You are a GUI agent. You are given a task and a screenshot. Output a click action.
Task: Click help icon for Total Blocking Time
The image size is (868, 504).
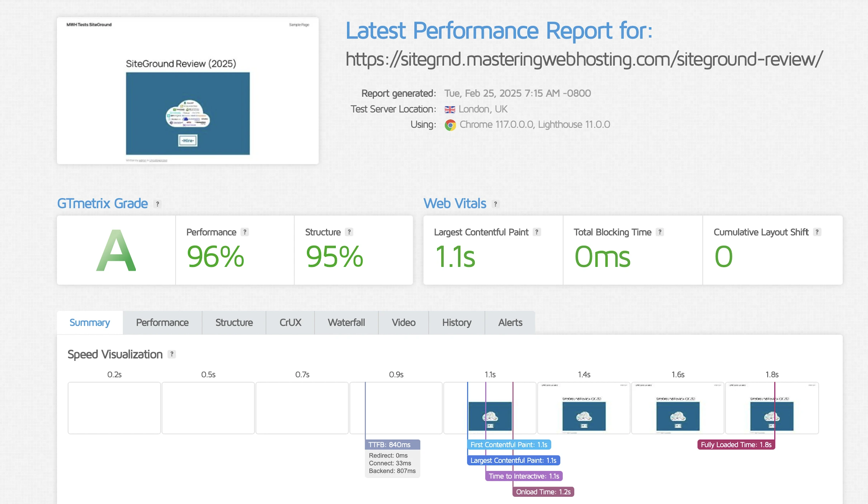(x=660, y=232)
